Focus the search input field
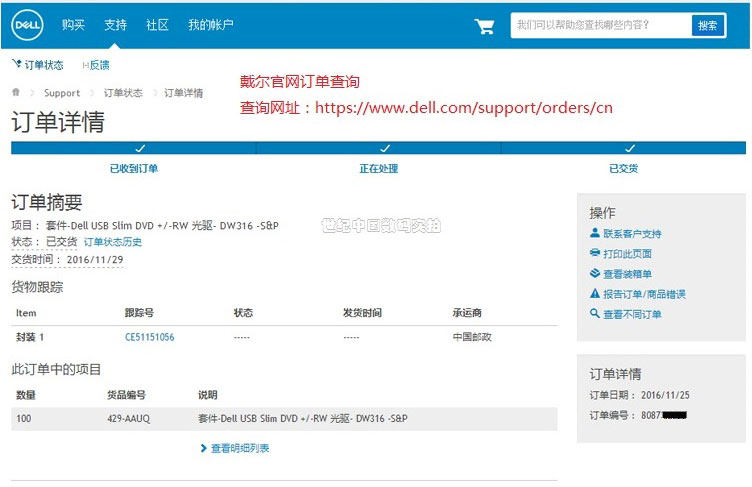This screenshot has height=487, width=752. click(601, 25)
